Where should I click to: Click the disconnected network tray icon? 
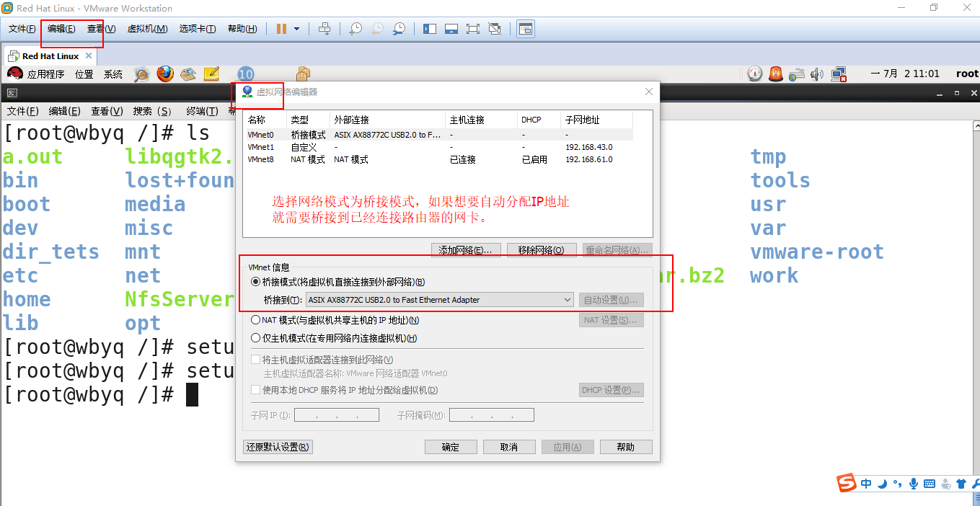[839, 74]
